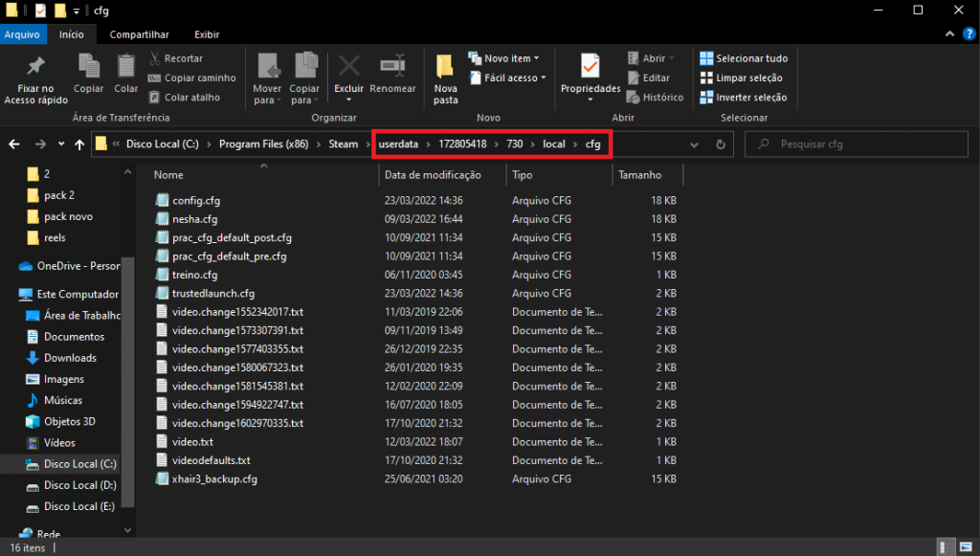Click the up-one-level arrow in navigation bar
The width and height of the screenshot is (980, 556).
pyautogui.click(x=78, y=145)
